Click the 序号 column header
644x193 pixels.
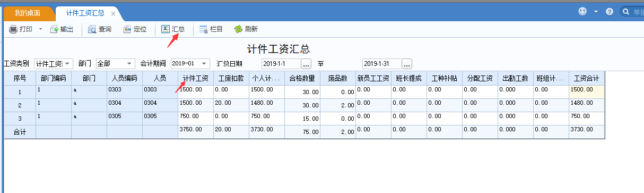pos(20,78)
